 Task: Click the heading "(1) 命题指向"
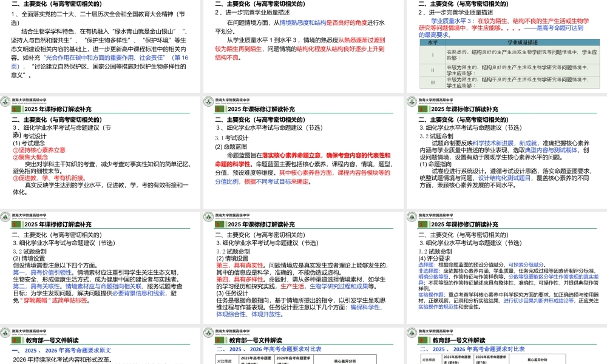tap(435, 164)
